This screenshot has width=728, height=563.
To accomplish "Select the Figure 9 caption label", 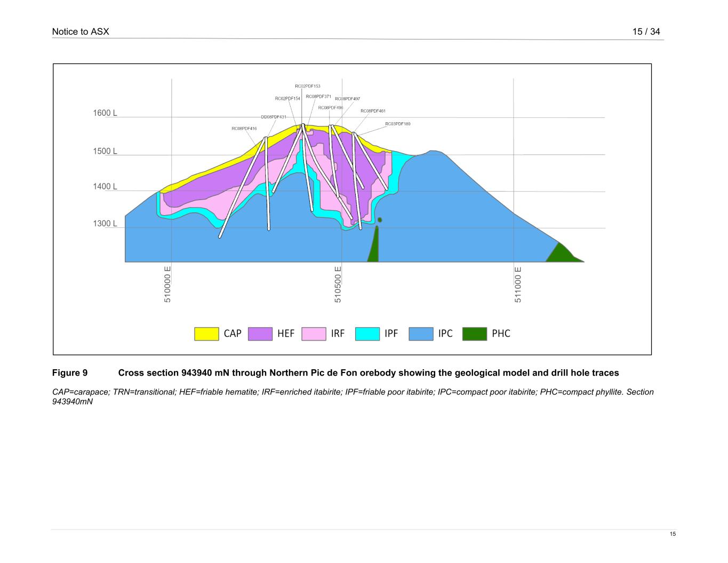I will [x=70, y=372].
